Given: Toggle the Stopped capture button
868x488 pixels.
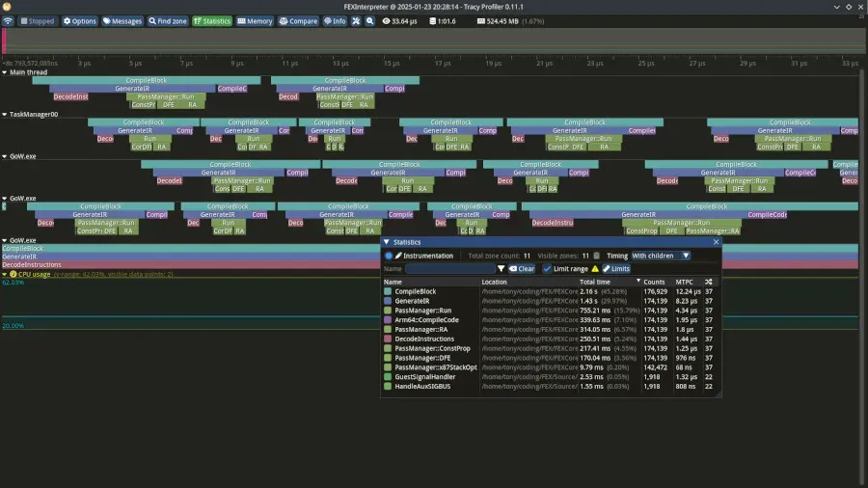Looking at the screenshot, I should pyautogui.click(x=38, y=21).
